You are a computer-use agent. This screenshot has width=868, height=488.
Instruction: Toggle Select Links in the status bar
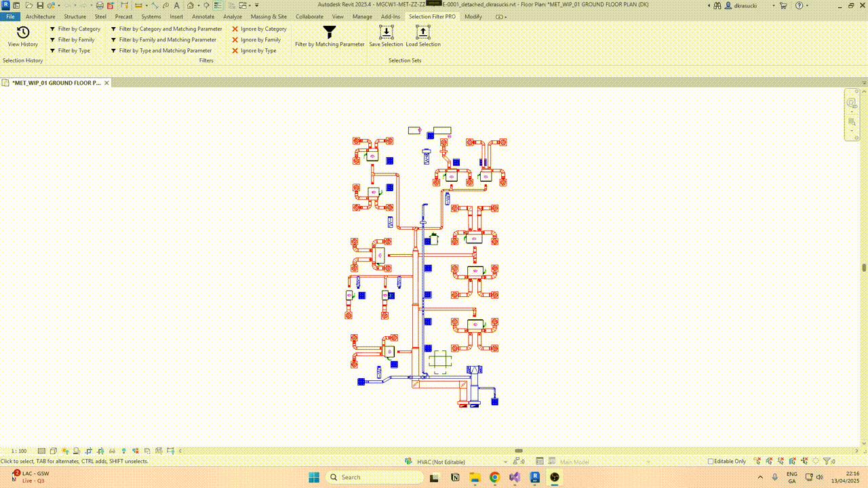(757, 462)
